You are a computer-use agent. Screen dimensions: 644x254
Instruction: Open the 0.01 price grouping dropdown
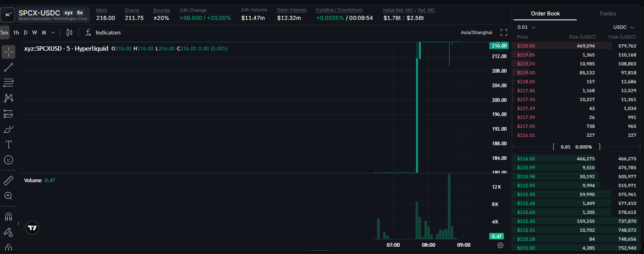coord(526,27)
